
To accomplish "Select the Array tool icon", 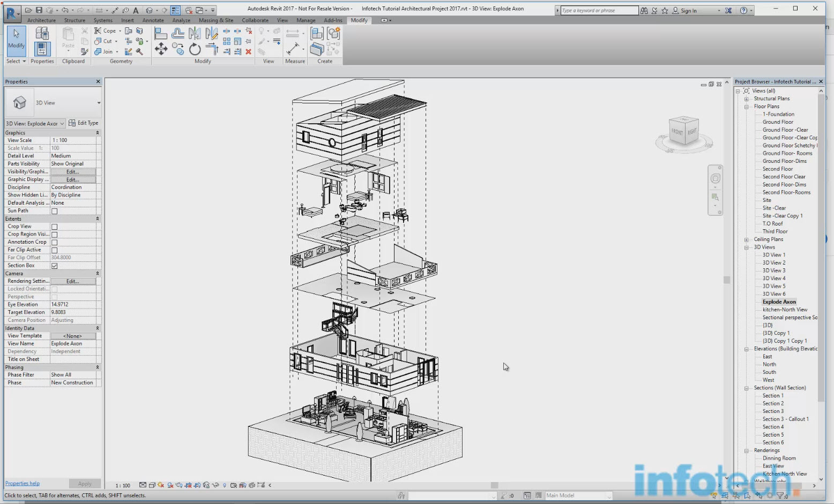I will point(227,41).
